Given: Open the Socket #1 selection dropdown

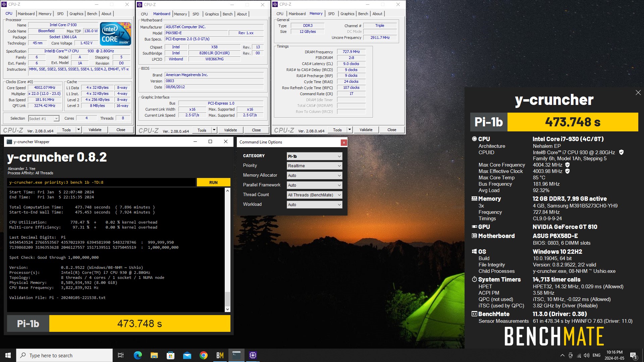Looking at the screenshot, I should [44, 118].
